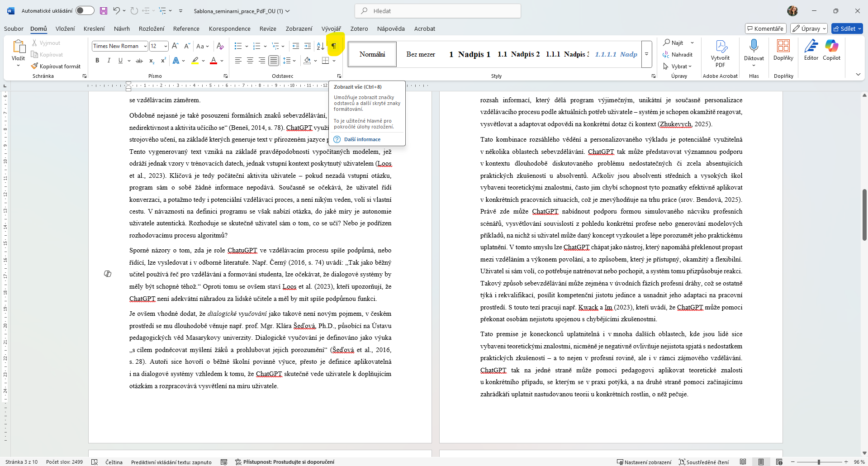Toggle bold formatting
The width and height of the screenshot is (868, 466).
point(97,61)
